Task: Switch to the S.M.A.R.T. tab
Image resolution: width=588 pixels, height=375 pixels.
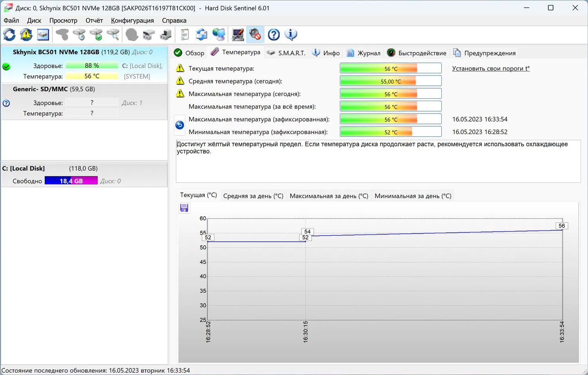Action: (x=286, y=53)
